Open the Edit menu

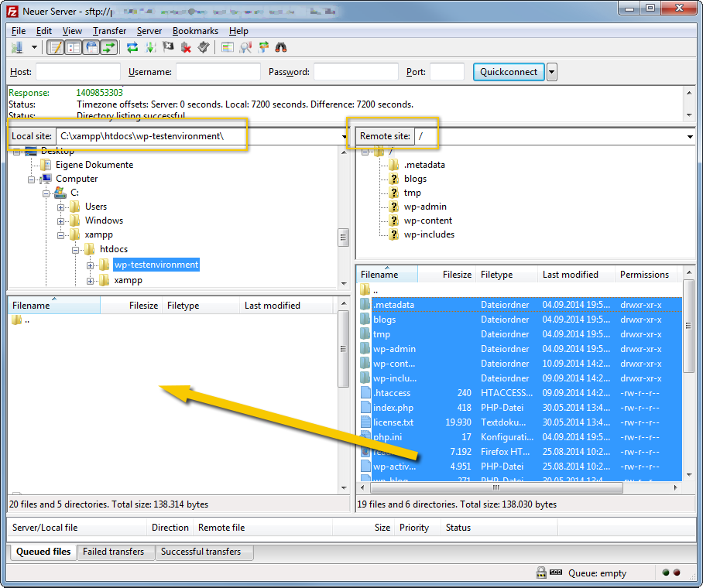coord(44,31)
